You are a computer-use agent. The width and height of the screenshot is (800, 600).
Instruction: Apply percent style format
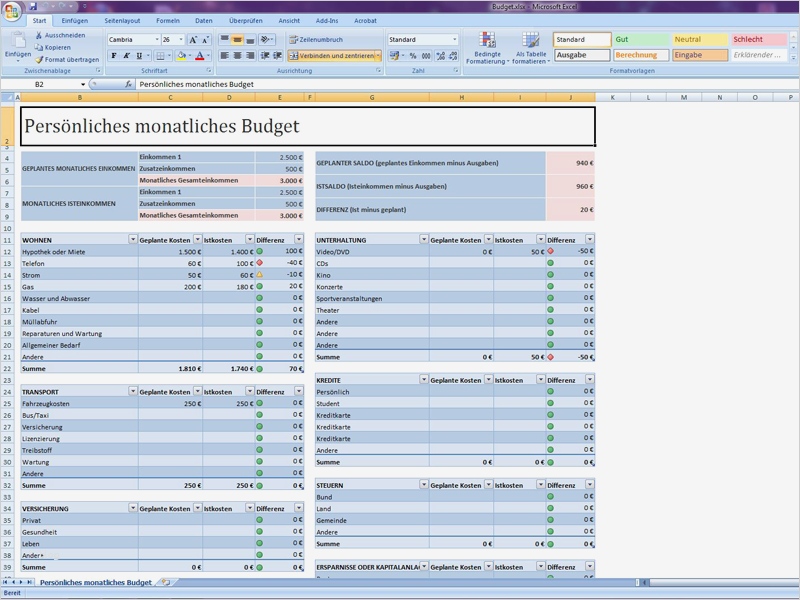click(413, 56)
